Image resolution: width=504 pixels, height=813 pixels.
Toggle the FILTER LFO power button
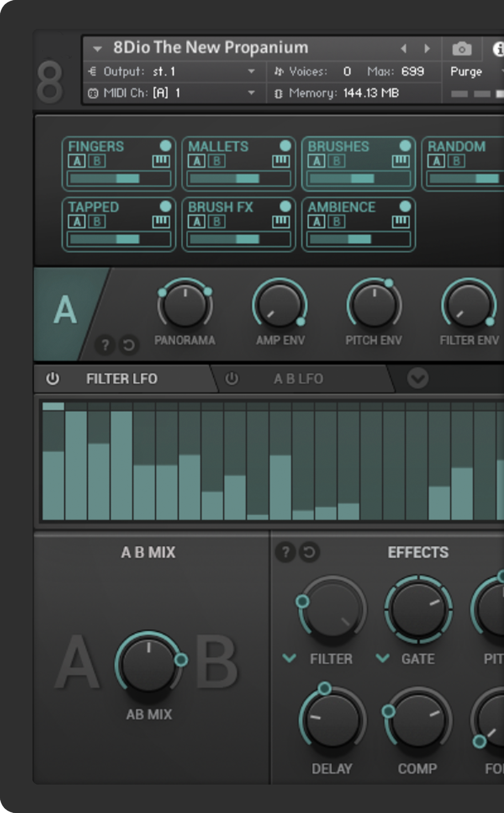pyautogui.click(x=52, y=379)
